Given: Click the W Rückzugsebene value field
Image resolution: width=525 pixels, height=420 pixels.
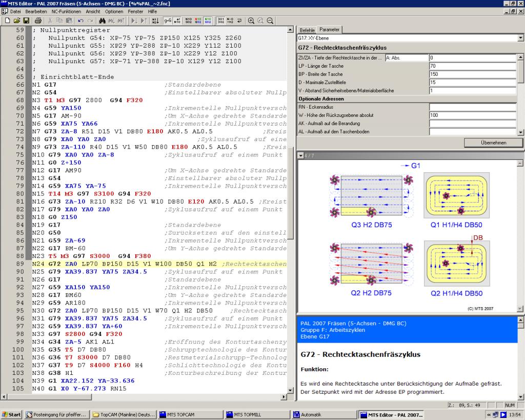Looking at the screenshot, I should pyautogui.click(x=472, y=115).
